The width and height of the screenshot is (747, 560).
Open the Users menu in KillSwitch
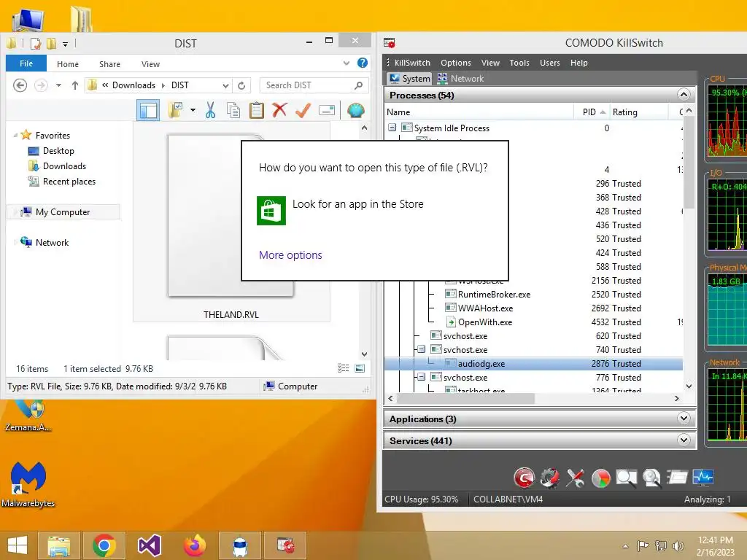pos(550,63)
